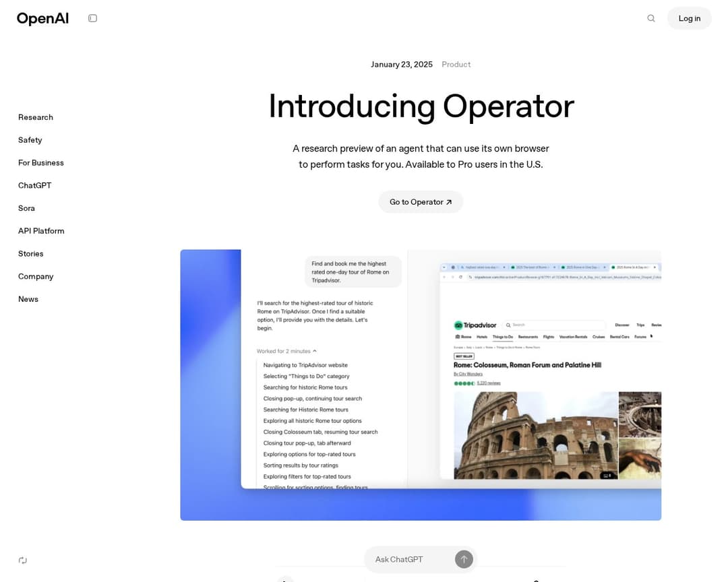Click the refresh arrows icon at bottom left
Screen dimensions: 728x582
point(23,560)
